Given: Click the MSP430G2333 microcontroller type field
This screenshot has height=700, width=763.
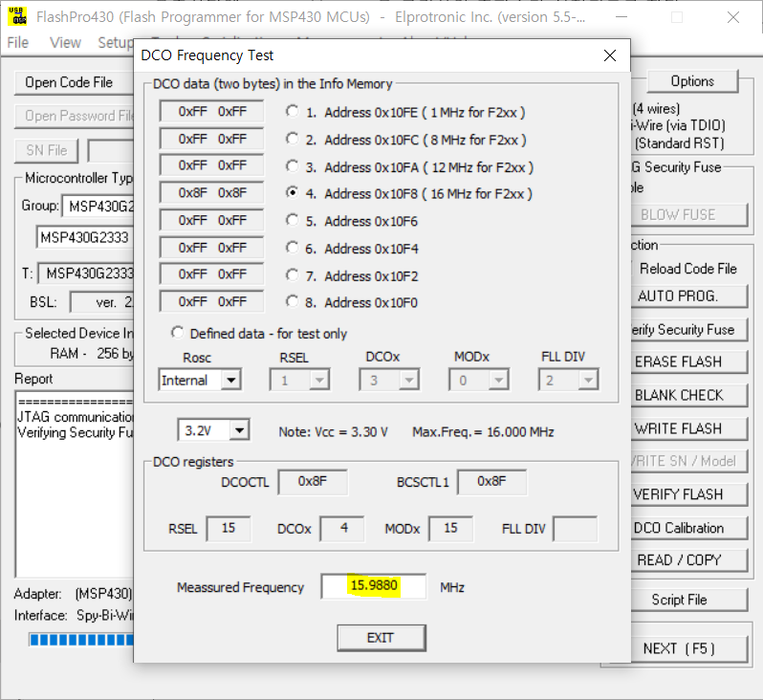Looking at the screenshot, I should tap(85, 237).
